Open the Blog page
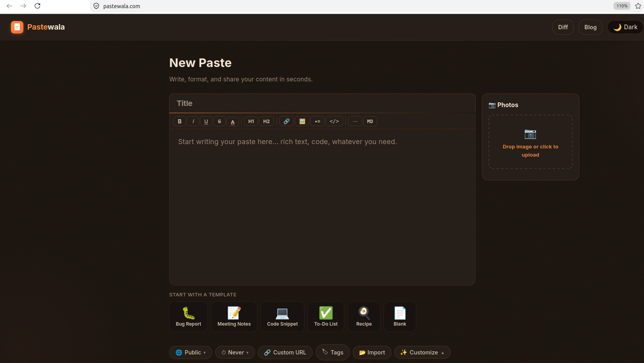This screenshot has height=363, width=644. pos(590,27)
